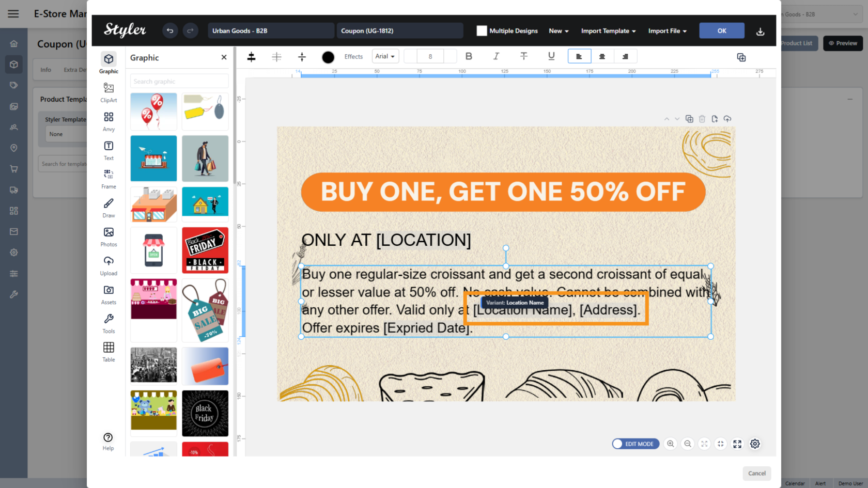Delete the selected element via trash icon
This screenshot has width=868, height=488.
click(702, 119)
